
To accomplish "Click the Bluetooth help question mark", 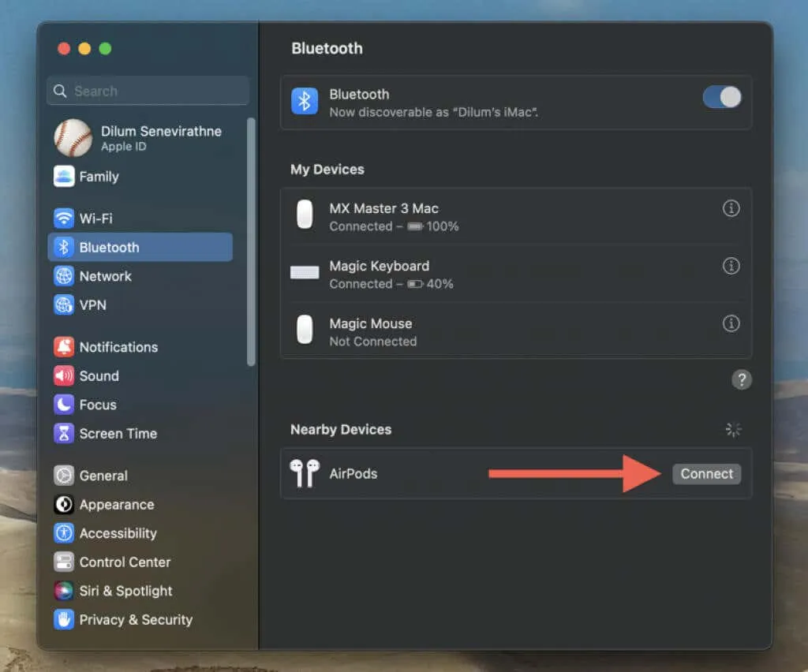I will tap(741, 380).
